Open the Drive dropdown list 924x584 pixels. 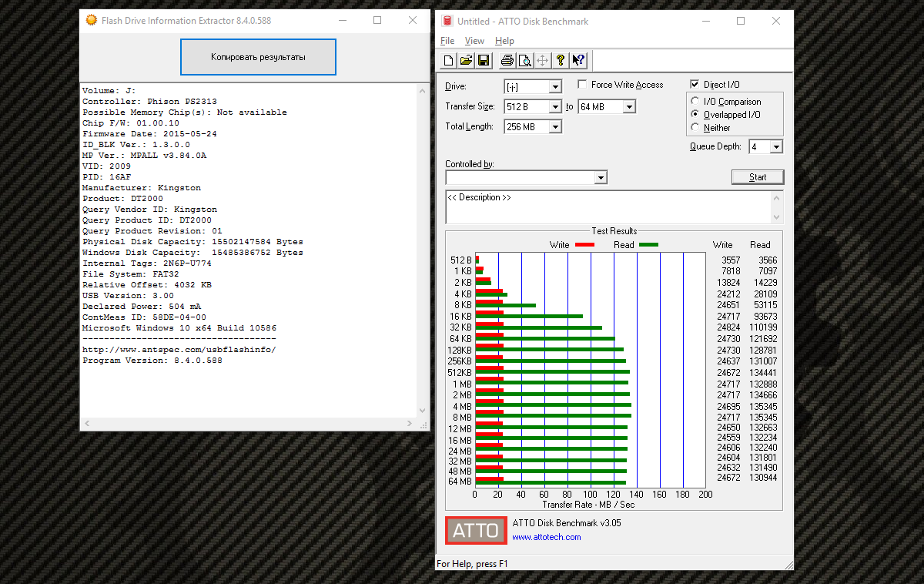555,87
